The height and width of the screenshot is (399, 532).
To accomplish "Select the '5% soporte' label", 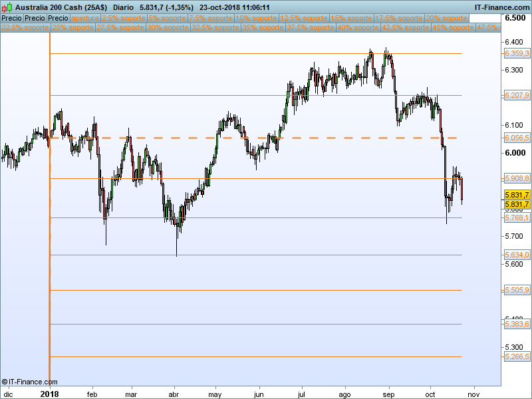I will [168, 19].
